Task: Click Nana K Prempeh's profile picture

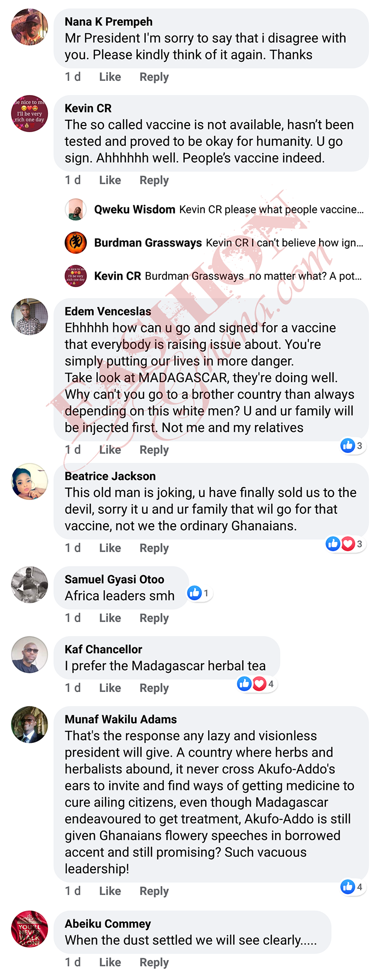Action: [29, 27]
